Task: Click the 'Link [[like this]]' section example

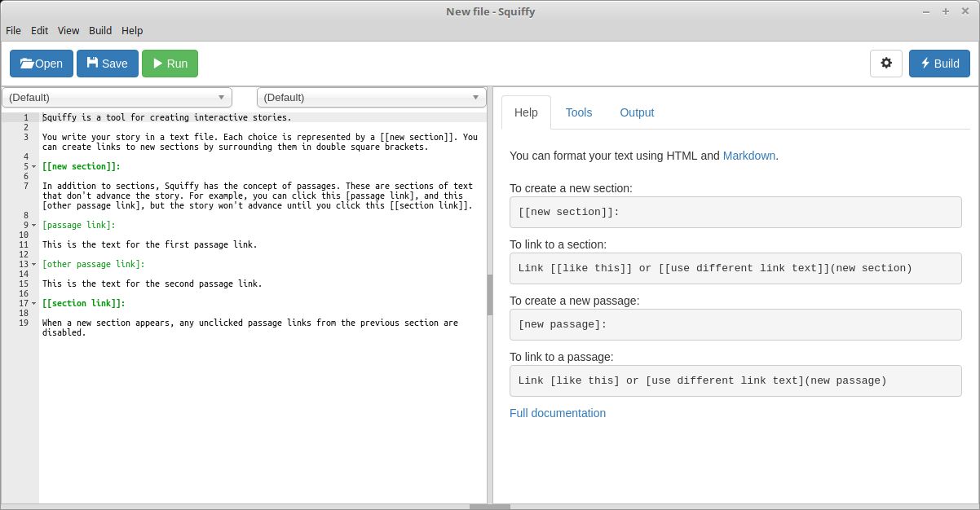Action: point(735,268)
